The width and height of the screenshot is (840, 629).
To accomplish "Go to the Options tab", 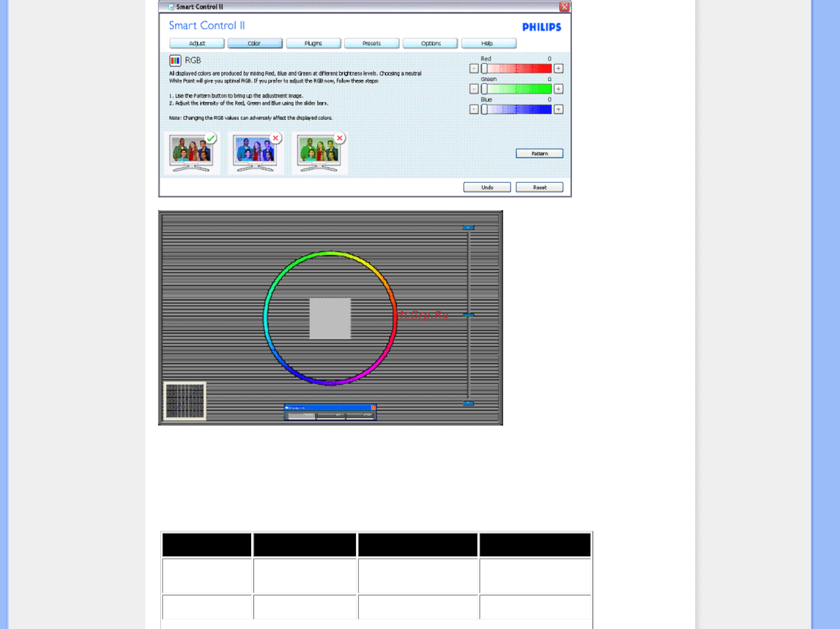I will 430,43.
